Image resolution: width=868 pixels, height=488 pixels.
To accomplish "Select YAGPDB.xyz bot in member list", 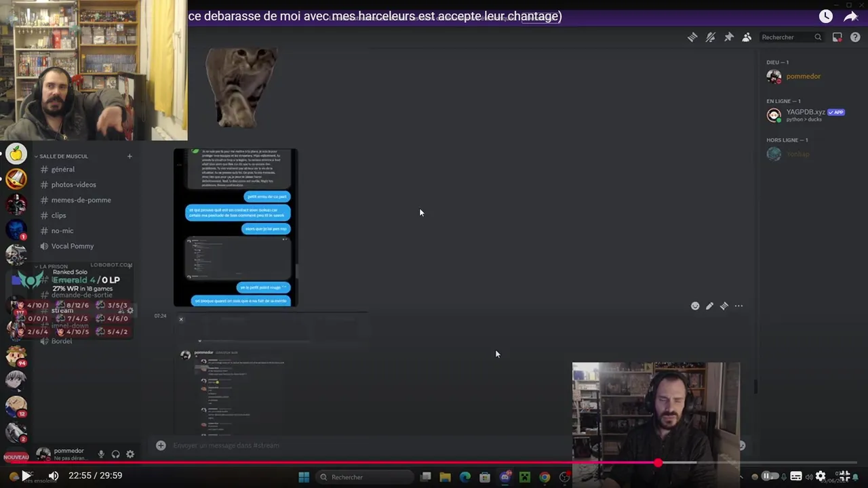I will (x=807, y=115).
